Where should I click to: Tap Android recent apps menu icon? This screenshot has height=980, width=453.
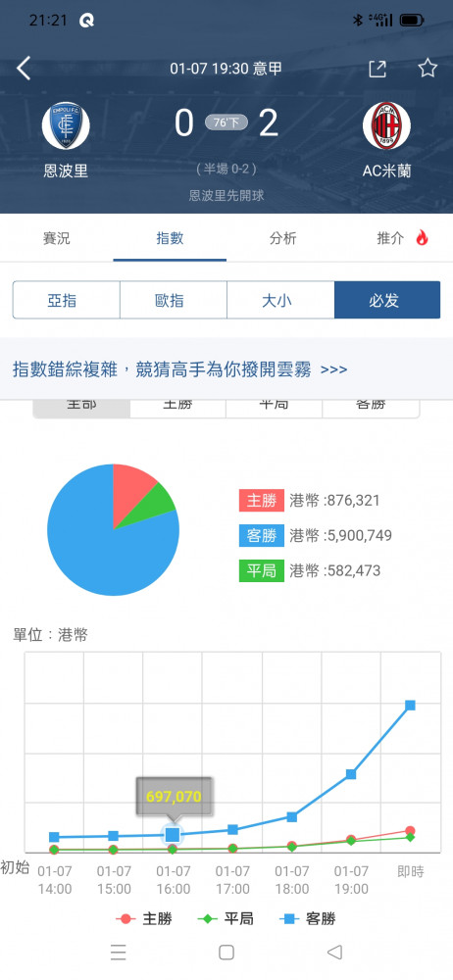119,952
